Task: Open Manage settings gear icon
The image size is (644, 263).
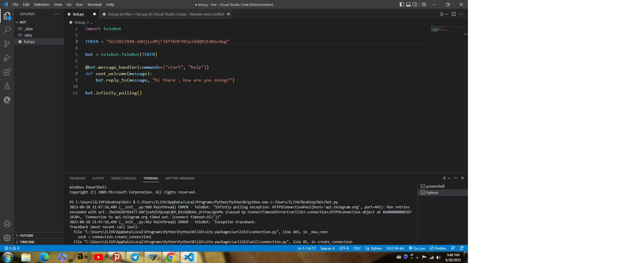Action: 7,238
